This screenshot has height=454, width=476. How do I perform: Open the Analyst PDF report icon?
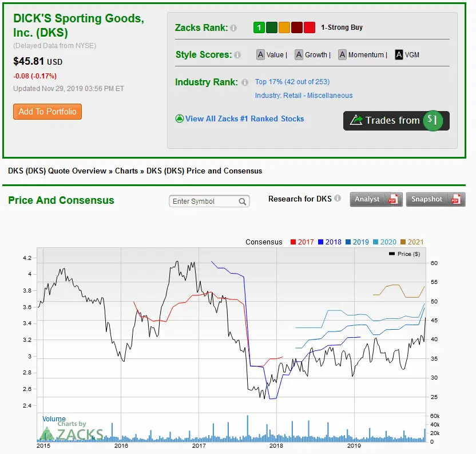[393, 199]
